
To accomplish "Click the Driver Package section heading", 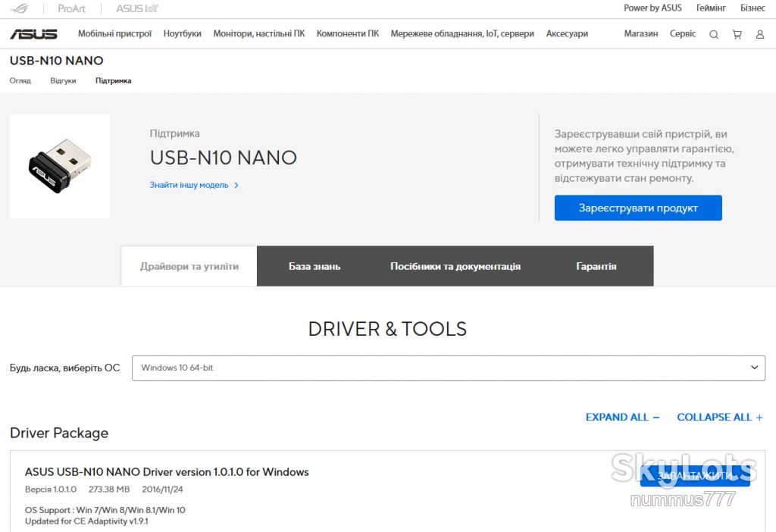I will point(59,433).
